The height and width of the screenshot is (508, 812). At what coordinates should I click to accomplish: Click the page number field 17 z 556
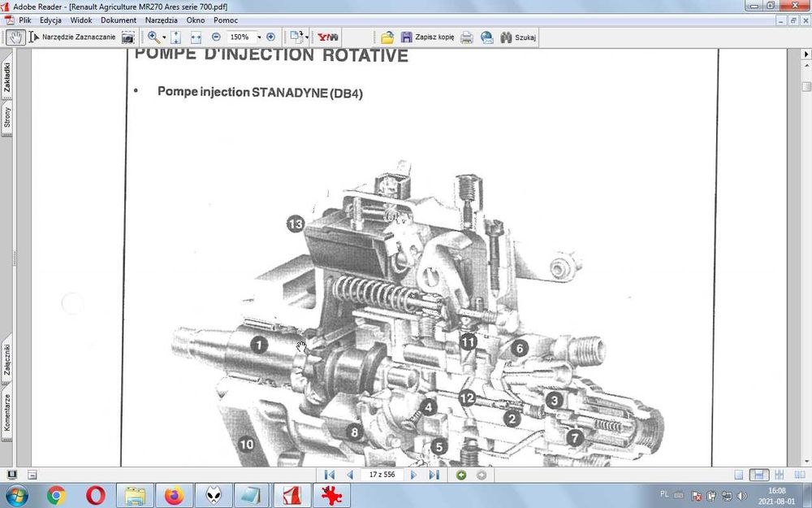[382, 475]
